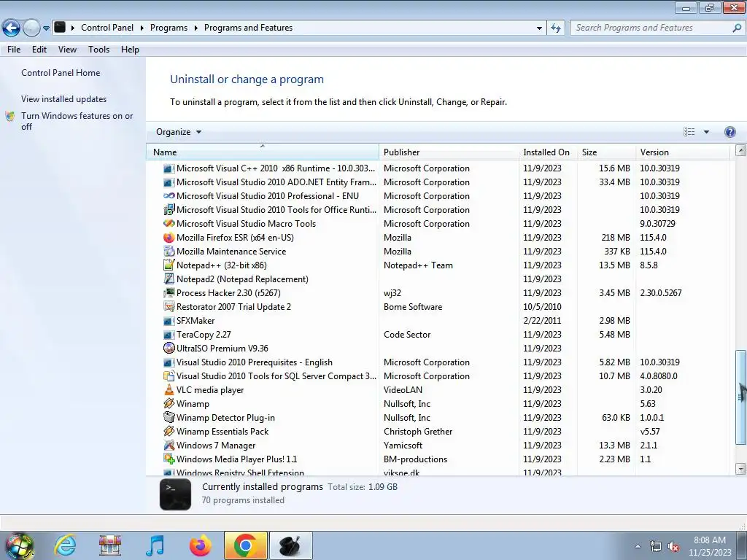The width and height of the screenshot is (747, 560).
Task: Click the UltraISO Premium disc icon
Action: point(169,348)
